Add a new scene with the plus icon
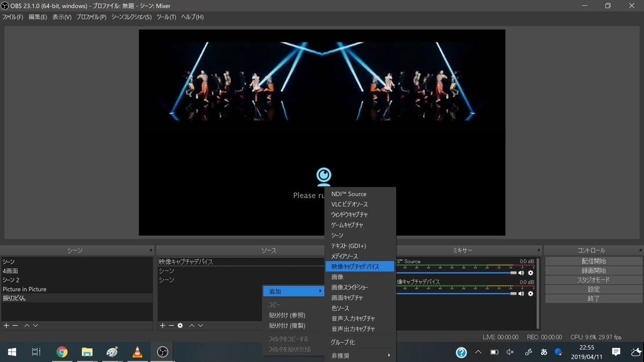Screen dimensions: 644x362 click(6, 326)
